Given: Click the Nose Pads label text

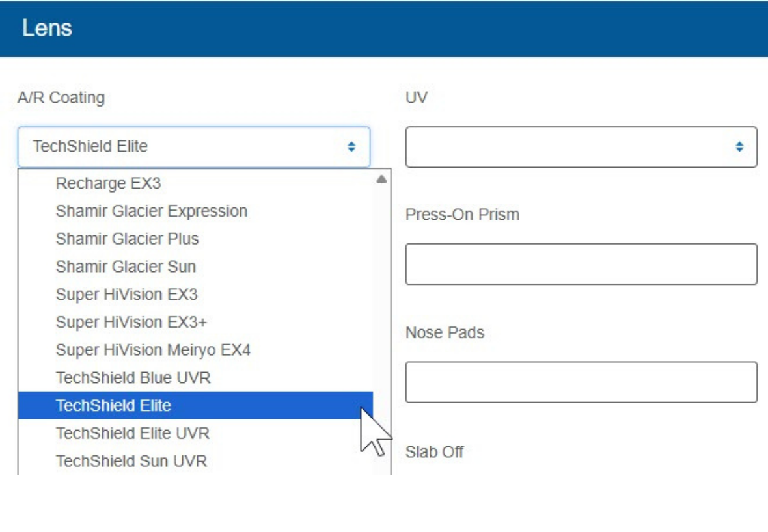Looking at the screenshot, I should pos(445,333).
